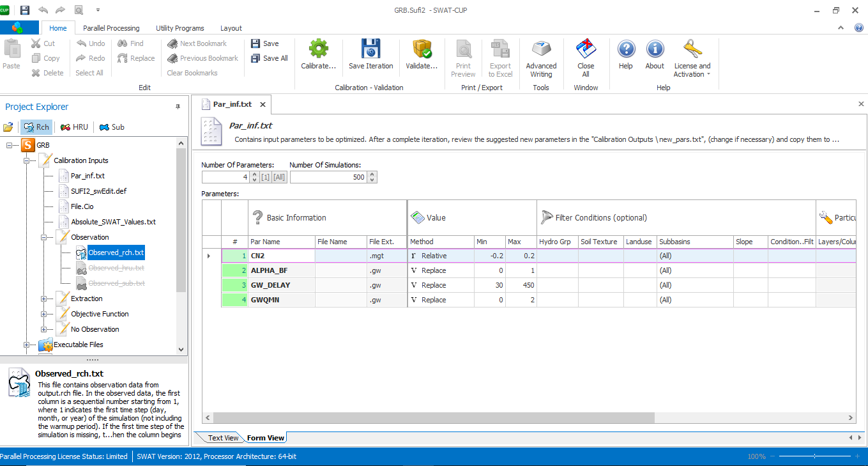
Task: Click CN2 Min value -0.2
Action: pyautogui.click(x=489, y=256)
